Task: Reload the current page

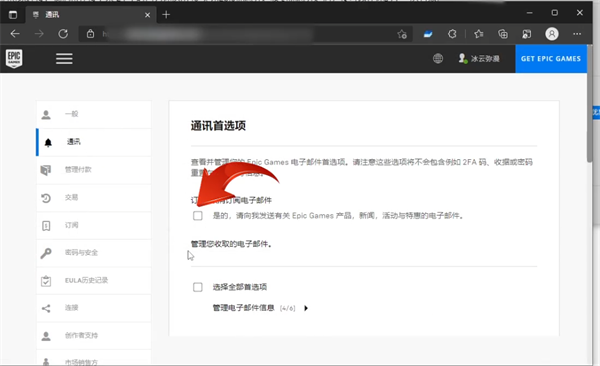Action: click(x=63, y=34)
